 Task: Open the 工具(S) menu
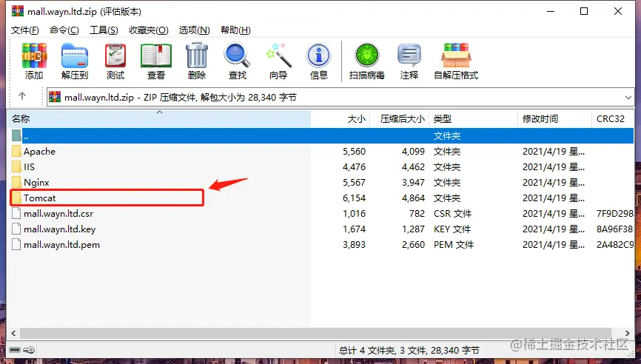point(104,30)
